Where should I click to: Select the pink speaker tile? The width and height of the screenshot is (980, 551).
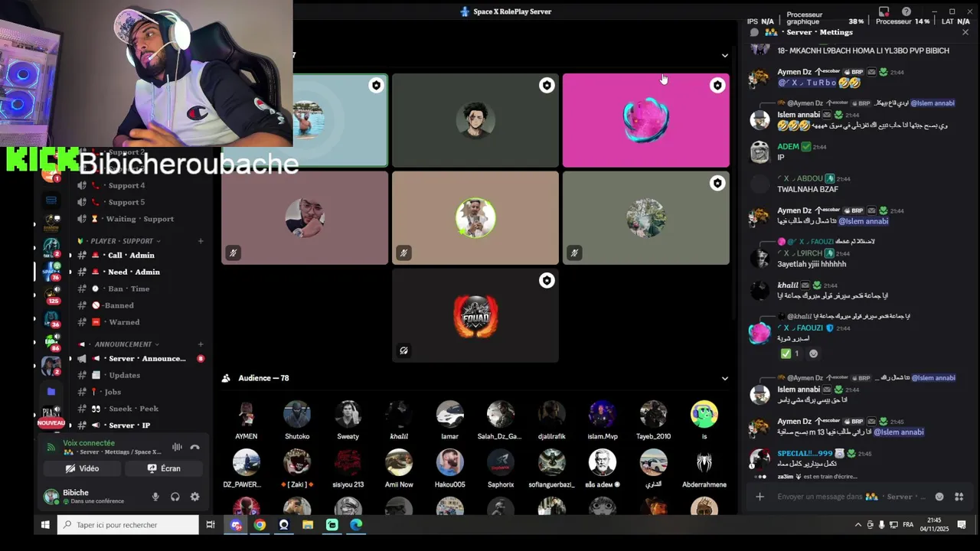point(646,120)
